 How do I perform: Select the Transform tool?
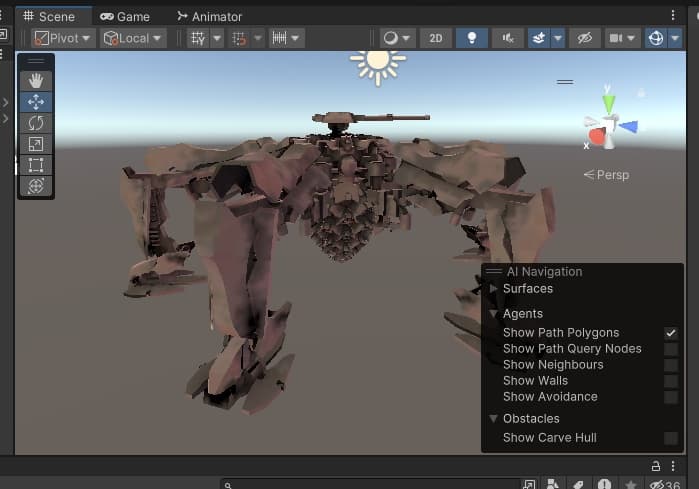(37, 185)
